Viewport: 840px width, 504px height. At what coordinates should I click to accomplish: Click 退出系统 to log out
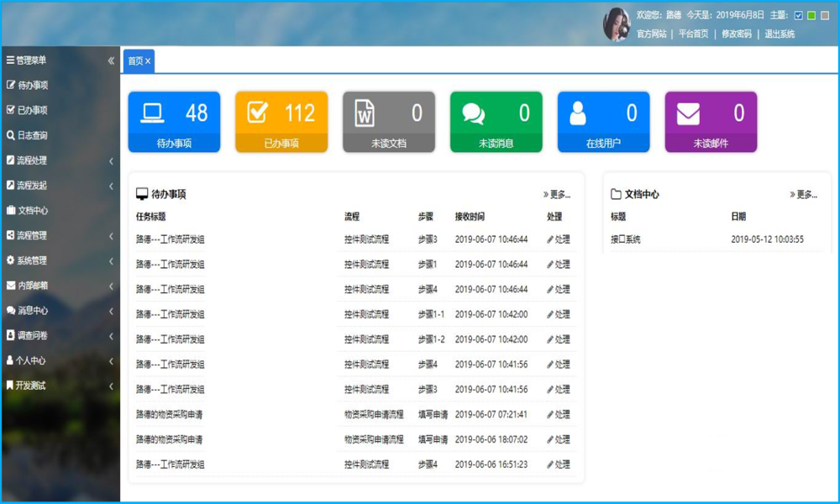point(780,34)
